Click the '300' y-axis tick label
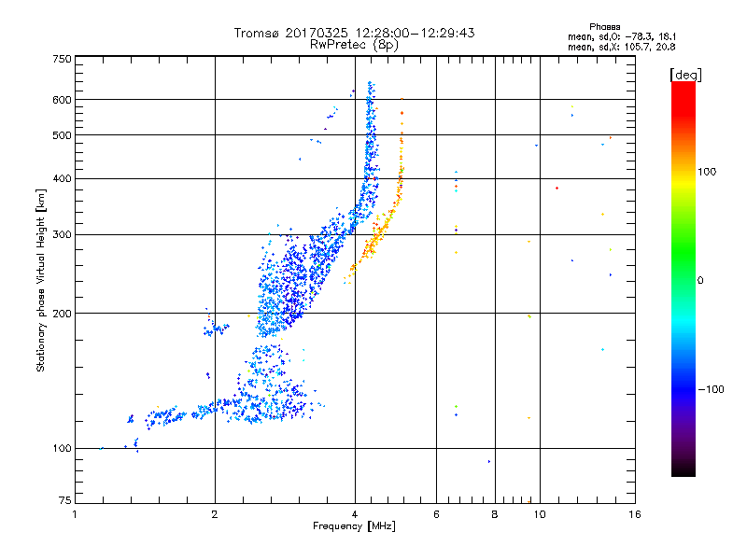 pos(63,234)
